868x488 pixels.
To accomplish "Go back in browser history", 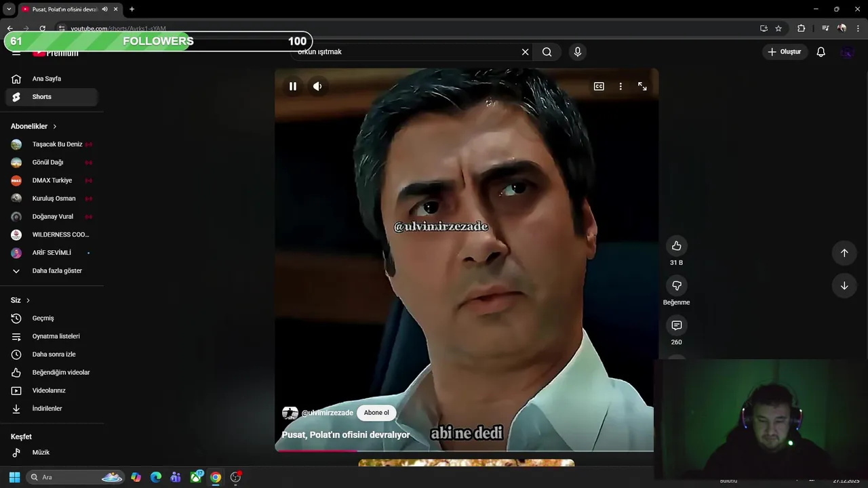I will click(x=9, y=28).
